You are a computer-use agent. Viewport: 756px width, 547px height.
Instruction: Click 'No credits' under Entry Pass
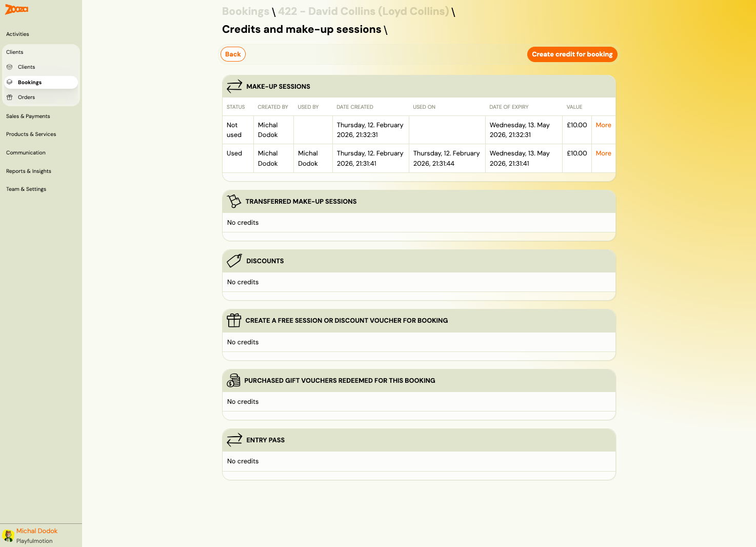pyautogui.click(x=243, y=461)
